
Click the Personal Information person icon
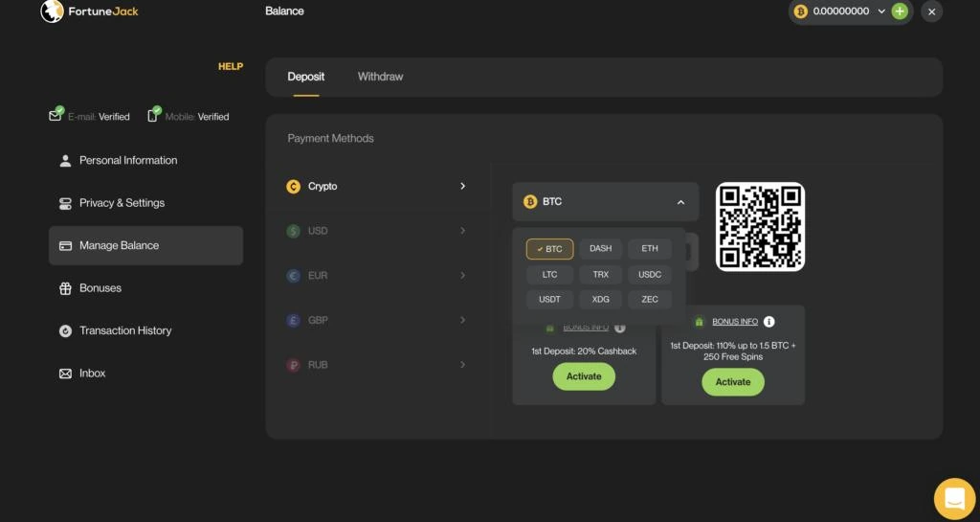[65, 161]
